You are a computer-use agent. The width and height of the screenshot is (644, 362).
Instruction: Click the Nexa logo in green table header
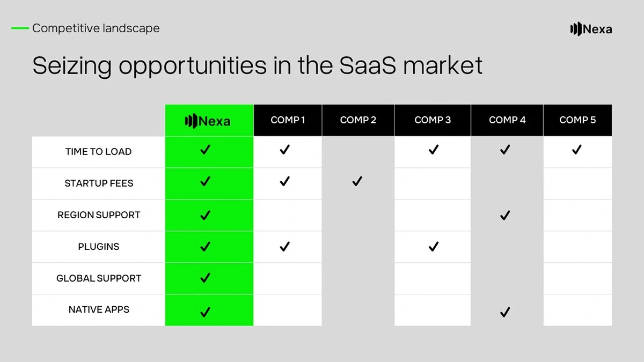pos(208,121)
